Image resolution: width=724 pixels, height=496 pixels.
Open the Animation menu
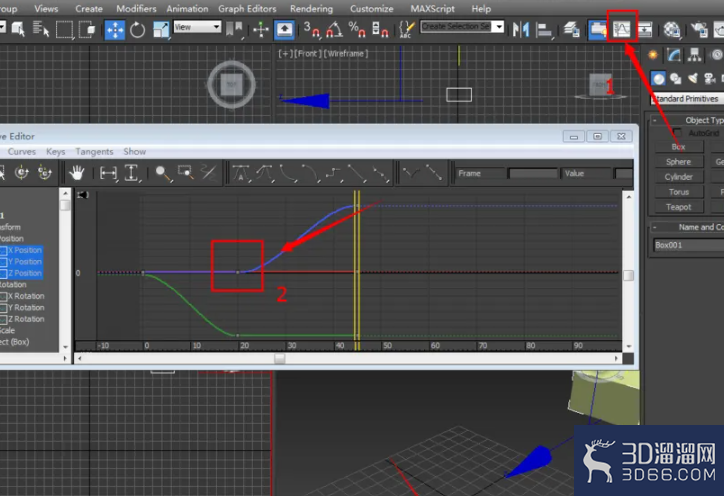pyautogui.click(x=187, y=8)
